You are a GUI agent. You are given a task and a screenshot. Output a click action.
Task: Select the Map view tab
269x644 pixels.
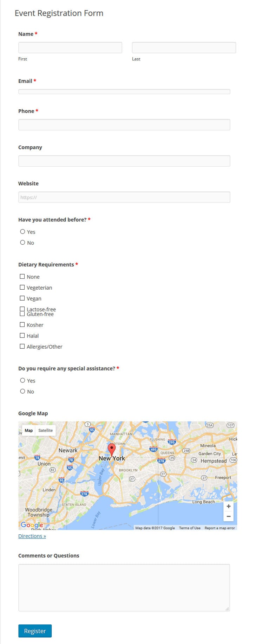(28, 430)
